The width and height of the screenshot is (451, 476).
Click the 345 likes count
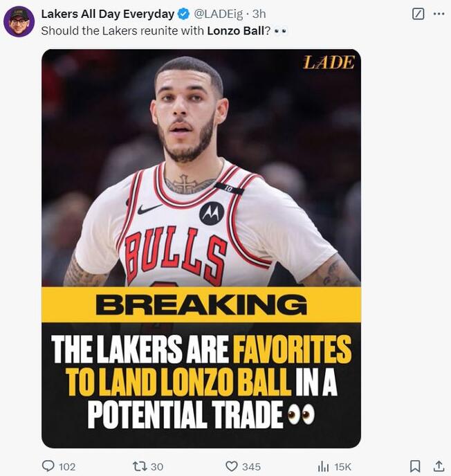(251, 467)
